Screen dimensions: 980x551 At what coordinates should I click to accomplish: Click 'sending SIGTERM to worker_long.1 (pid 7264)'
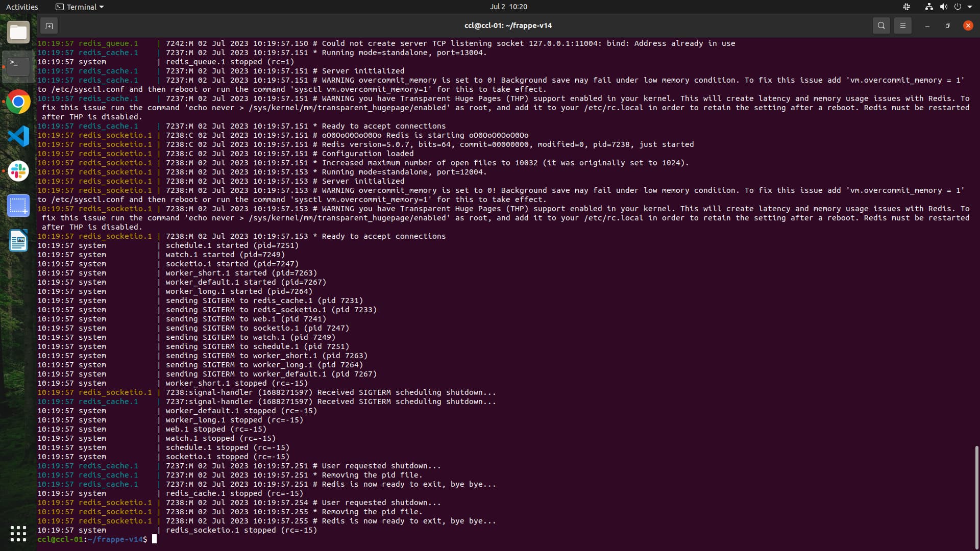pyautogui.click(x=264, y=365)
